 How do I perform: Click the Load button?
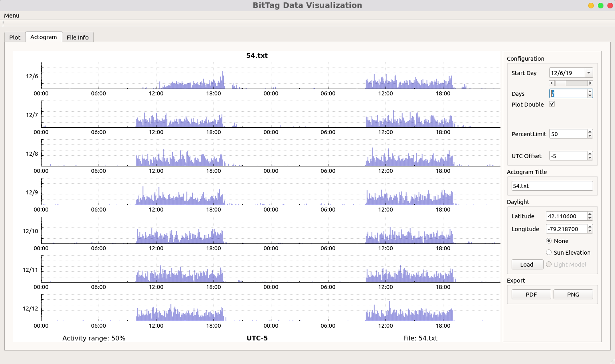[x=527, y=264]
